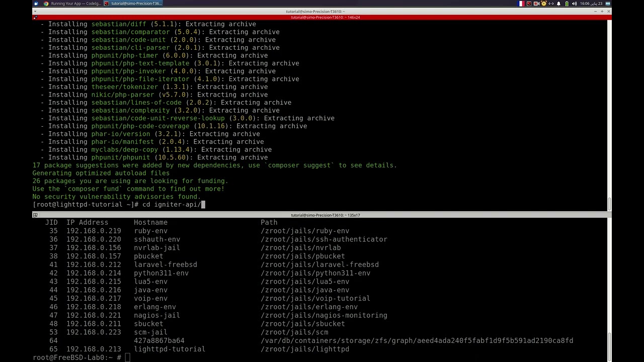
Task: Click the 'cd igniter-api/' command line
Action: pyautogui.click(x=119, y=205)
